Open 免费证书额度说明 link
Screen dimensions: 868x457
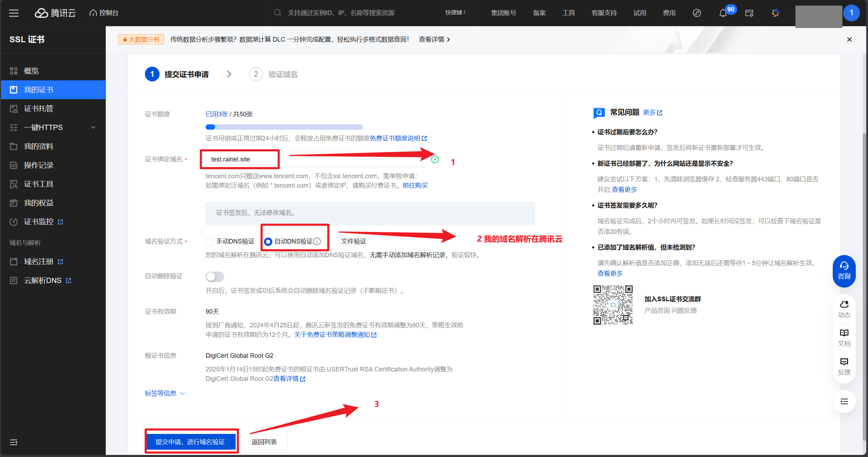pos(398,138)
